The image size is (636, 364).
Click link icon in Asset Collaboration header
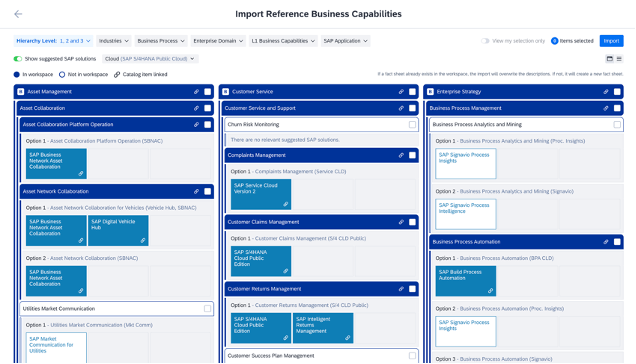[x=196, y=108]
